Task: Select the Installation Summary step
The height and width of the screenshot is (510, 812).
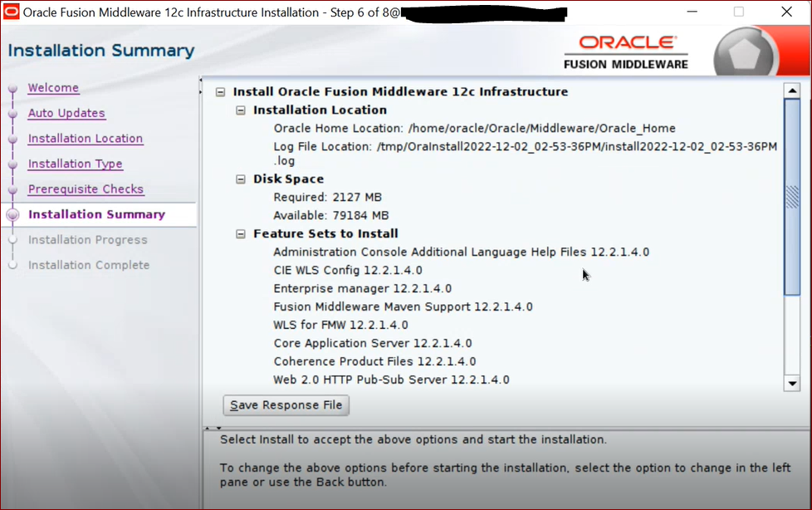Action: click(97, 214)
